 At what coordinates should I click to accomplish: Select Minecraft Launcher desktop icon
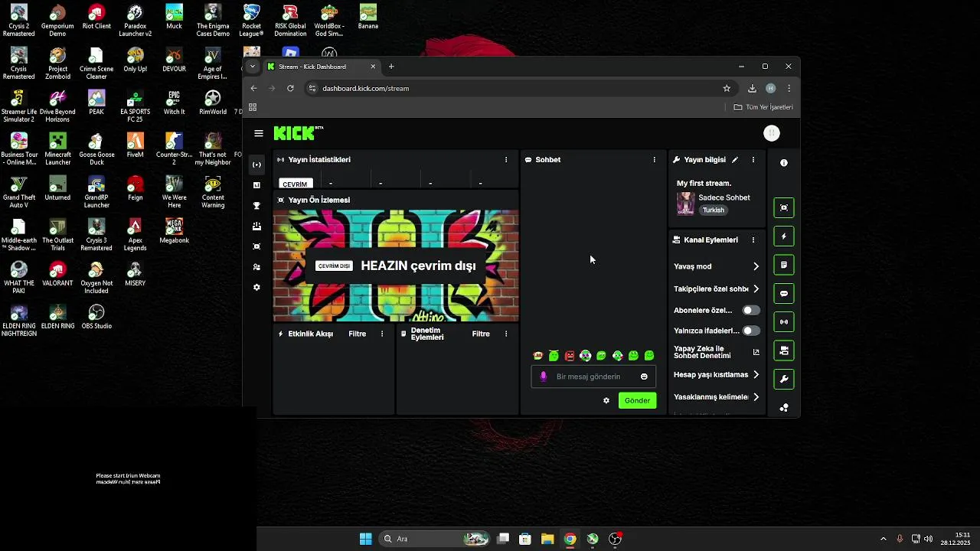click(x=57, y=148)
